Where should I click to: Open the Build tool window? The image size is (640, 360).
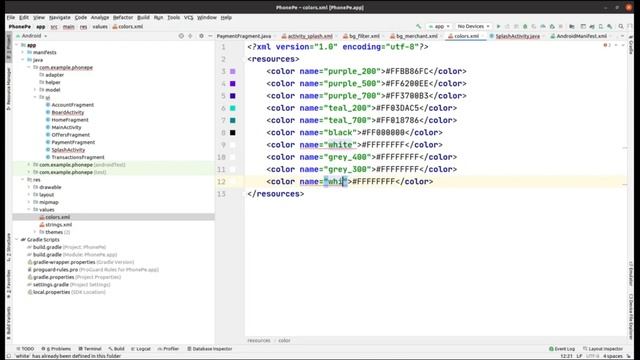pos(116,349)
